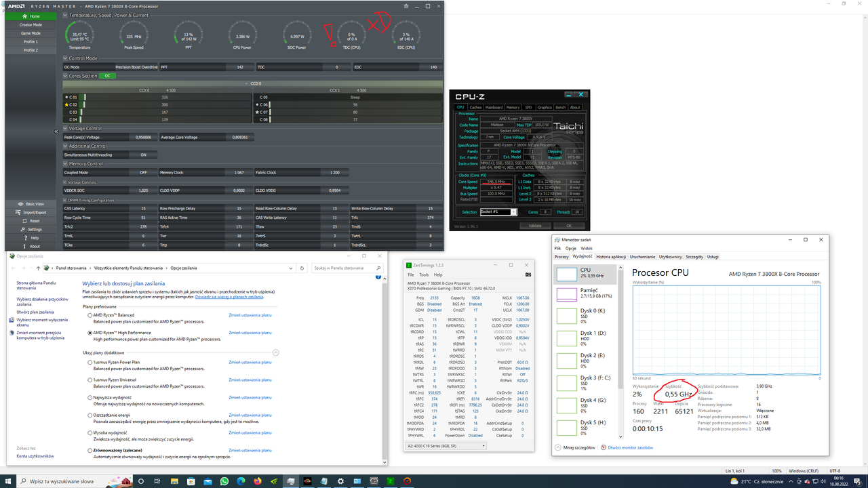The height and width of the screenshot is (488, 868).
Task: Collapse Cores Section in Ryzen Master
Action: pyautogui.click(x=65, y=76)
